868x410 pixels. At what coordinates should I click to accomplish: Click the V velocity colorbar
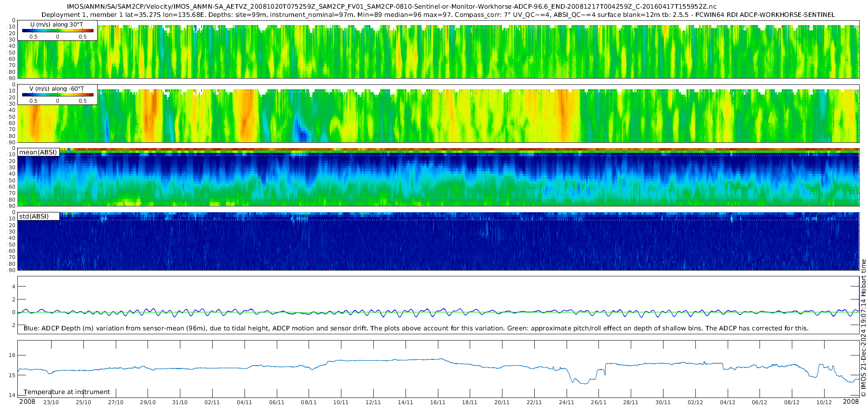57,95
